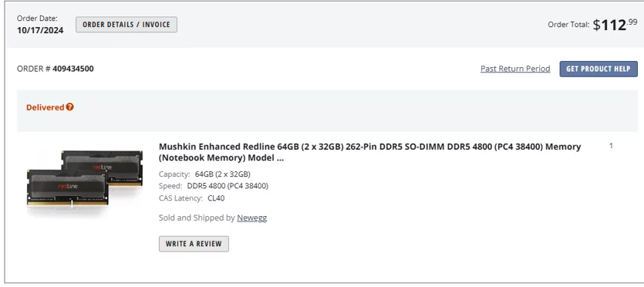Click the Mushkin Redline memory product image

(x=85, y=180)
